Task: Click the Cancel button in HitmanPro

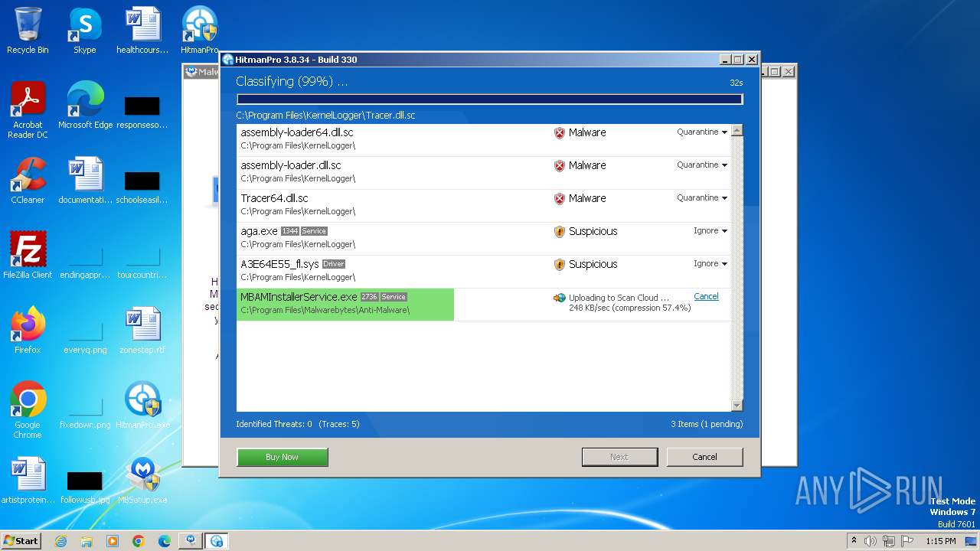Action: (x=704, y=457)
